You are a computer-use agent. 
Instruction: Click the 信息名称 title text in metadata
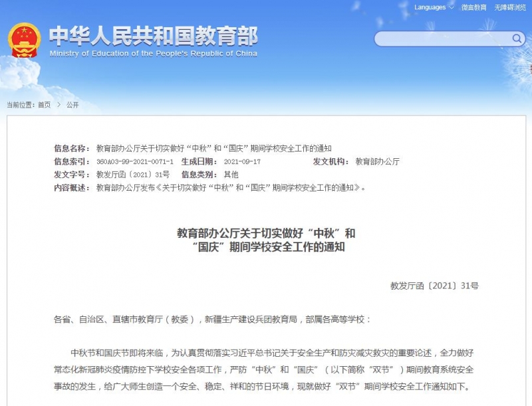tap(213, 148)
